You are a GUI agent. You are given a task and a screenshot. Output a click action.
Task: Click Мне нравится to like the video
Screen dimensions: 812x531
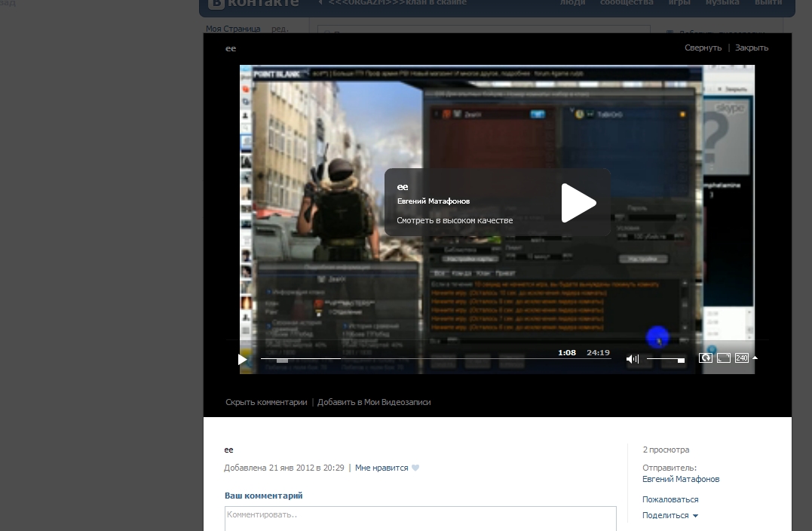381,468
